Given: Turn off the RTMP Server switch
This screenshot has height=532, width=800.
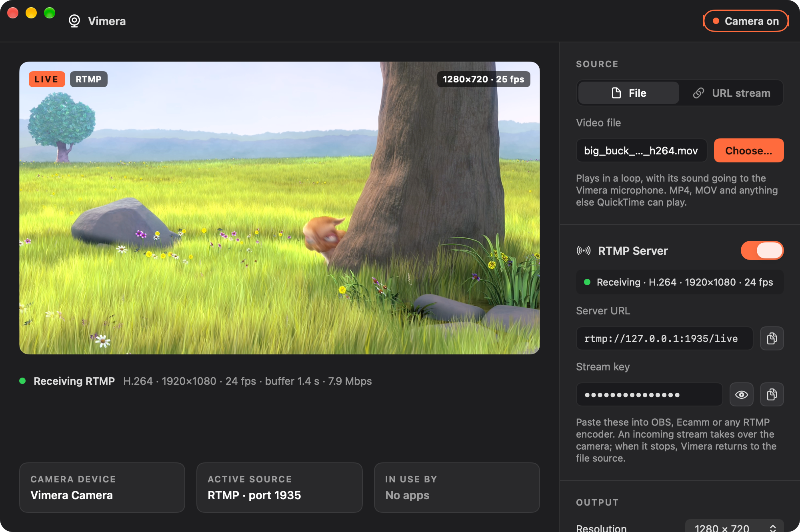Looking at the screenshot, I should tap(762, 250).
